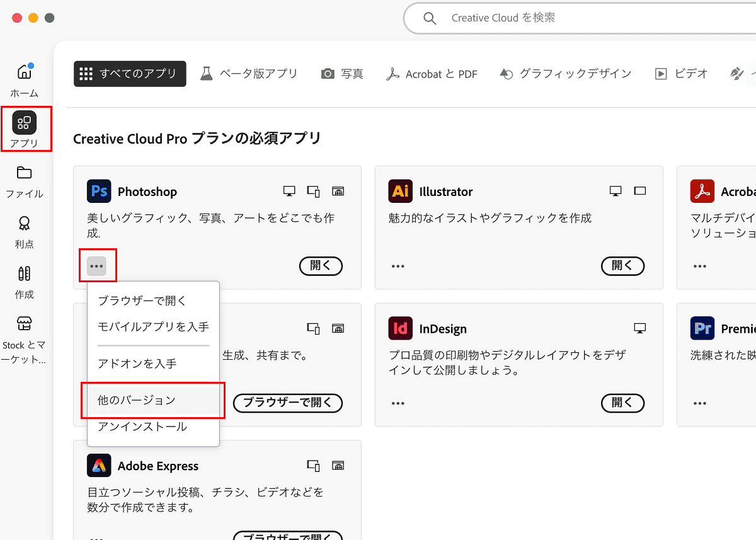This screenshot has width=756, height=540.
Task: Choose ブラウザーで開く in the context menu
Action: (153, 301)
